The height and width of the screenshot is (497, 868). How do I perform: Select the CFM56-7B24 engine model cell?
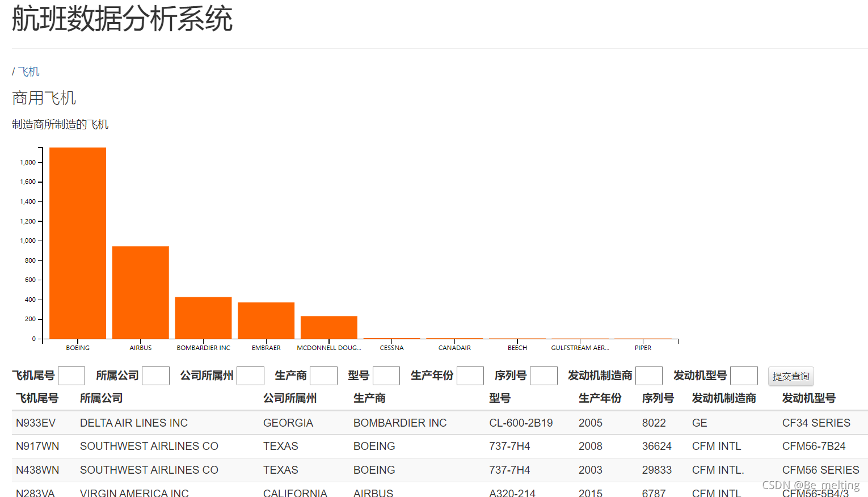click(814, 446)
